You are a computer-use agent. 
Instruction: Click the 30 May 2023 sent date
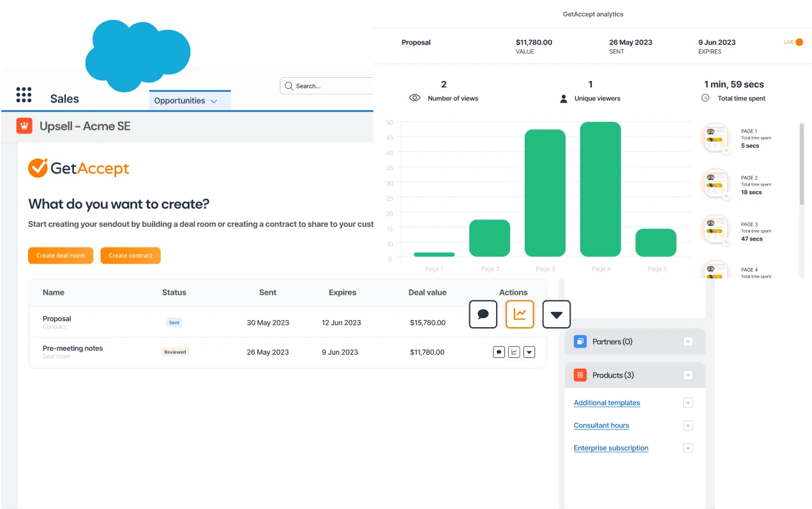pyautogui.click(x=268, y=323)
